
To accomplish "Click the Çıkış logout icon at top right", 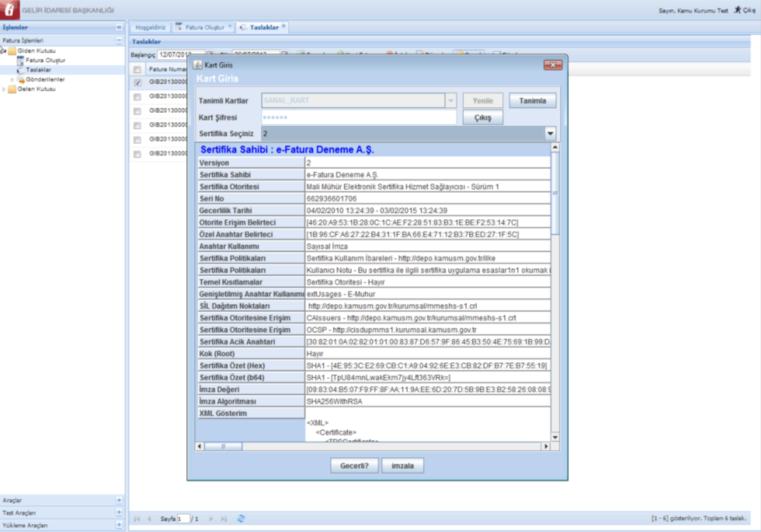I will 737,10.
